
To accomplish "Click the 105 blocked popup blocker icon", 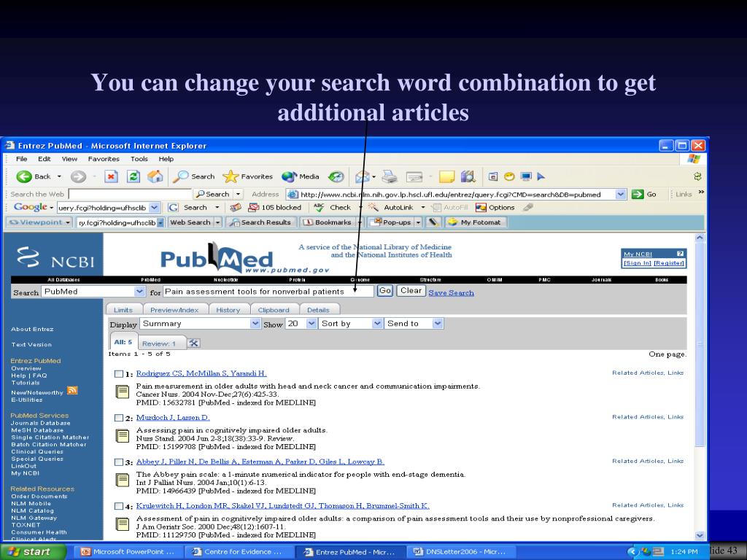I will (x=275, y=208).
